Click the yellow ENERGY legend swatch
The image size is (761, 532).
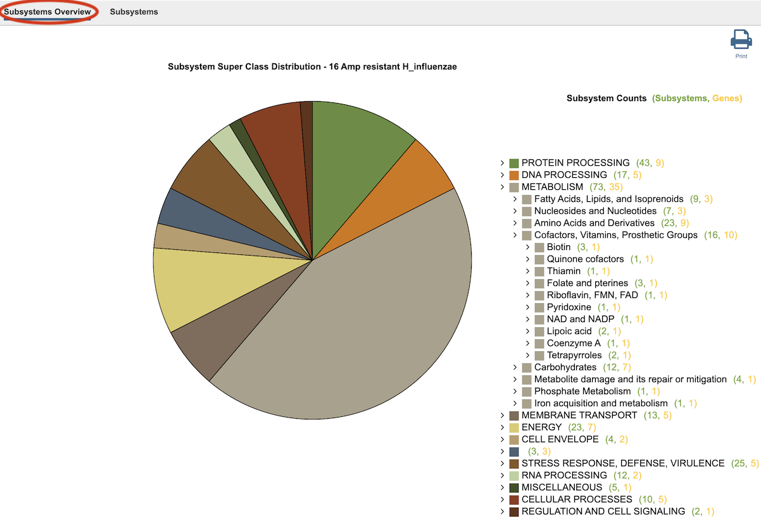(x=514, y=428)
